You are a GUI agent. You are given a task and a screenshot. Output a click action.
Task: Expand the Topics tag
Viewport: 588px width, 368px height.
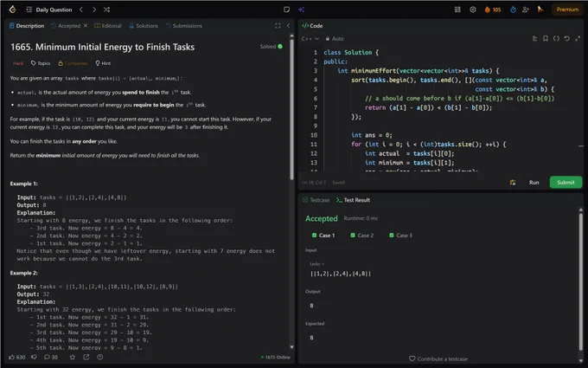(41, 63)
